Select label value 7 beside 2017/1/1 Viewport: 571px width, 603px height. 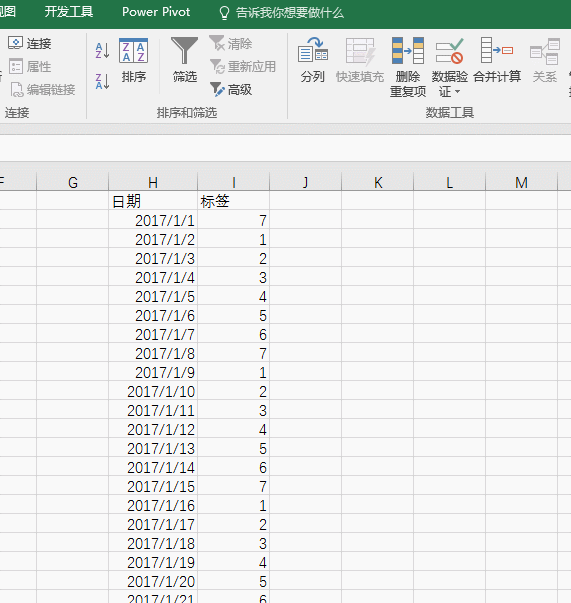coord(233,220)
